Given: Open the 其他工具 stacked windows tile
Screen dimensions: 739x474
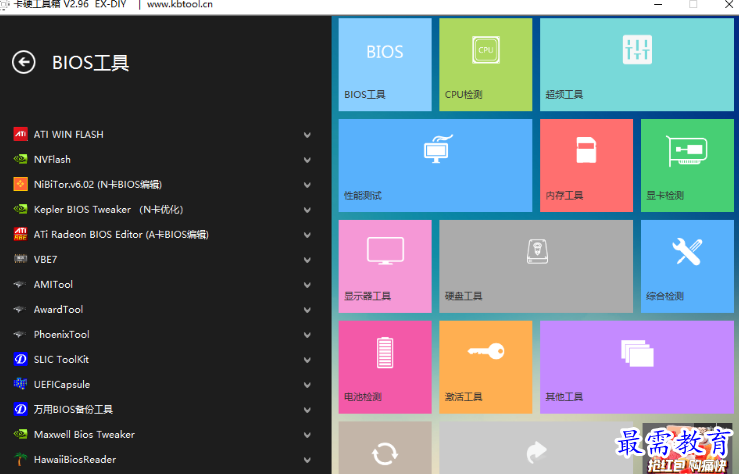Looking at the screenshot, I should [637, 367].
